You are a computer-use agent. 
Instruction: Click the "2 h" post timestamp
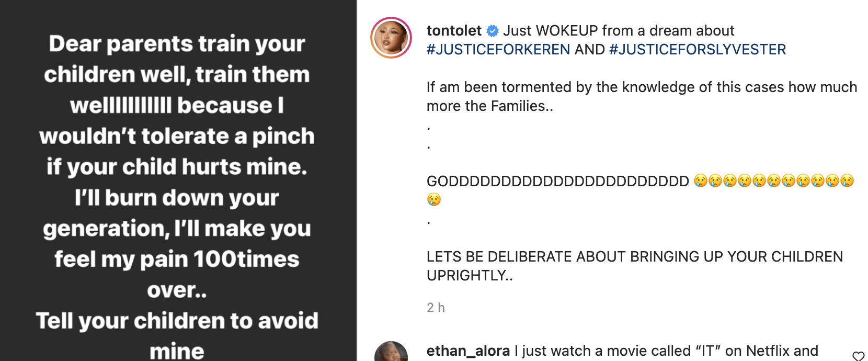[x=436, y=308]
